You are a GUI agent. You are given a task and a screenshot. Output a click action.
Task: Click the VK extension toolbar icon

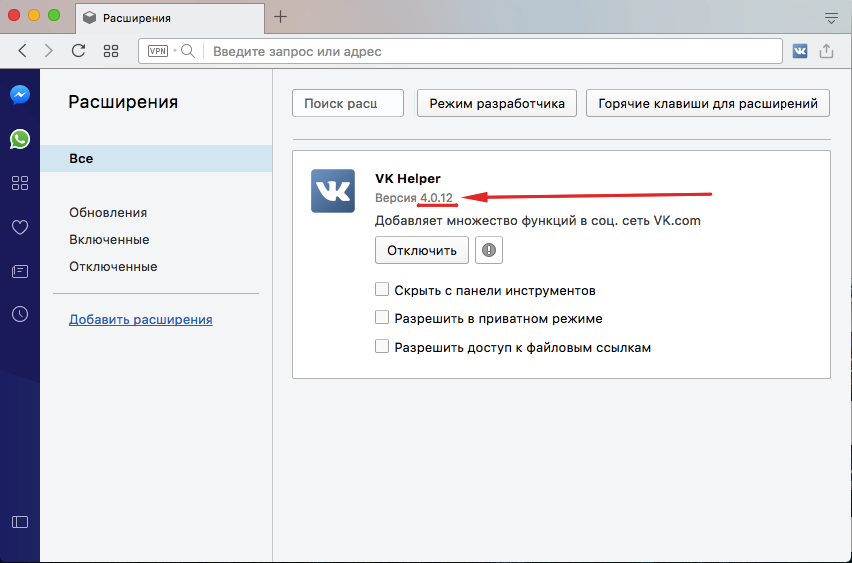800,51
